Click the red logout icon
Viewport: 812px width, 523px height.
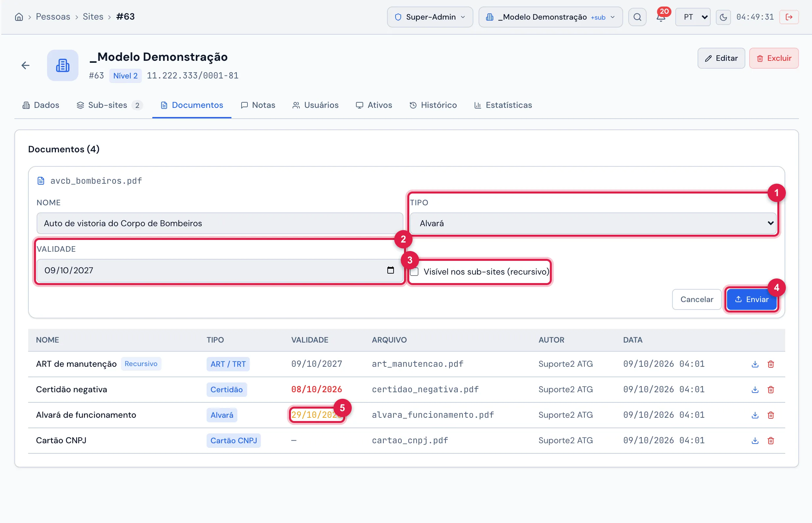click(x=789, y=17)
